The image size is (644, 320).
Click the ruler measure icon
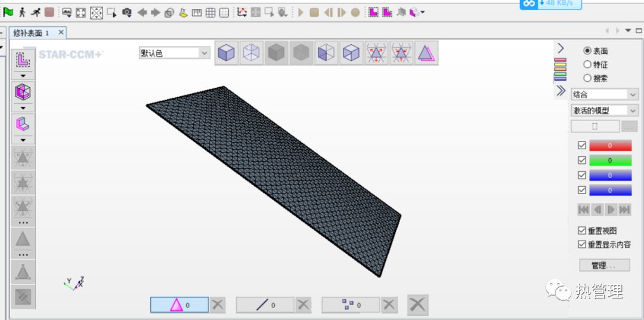click(x=197, y=13)
